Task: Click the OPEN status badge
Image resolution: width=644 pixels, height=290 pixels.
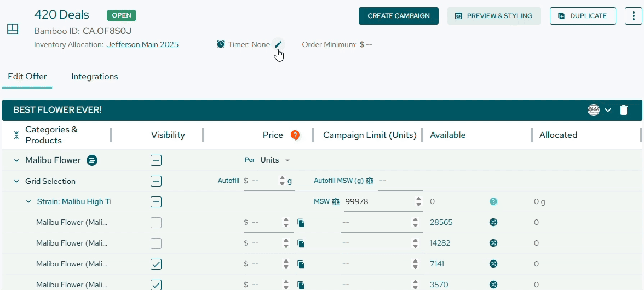Action: point(122,15)
